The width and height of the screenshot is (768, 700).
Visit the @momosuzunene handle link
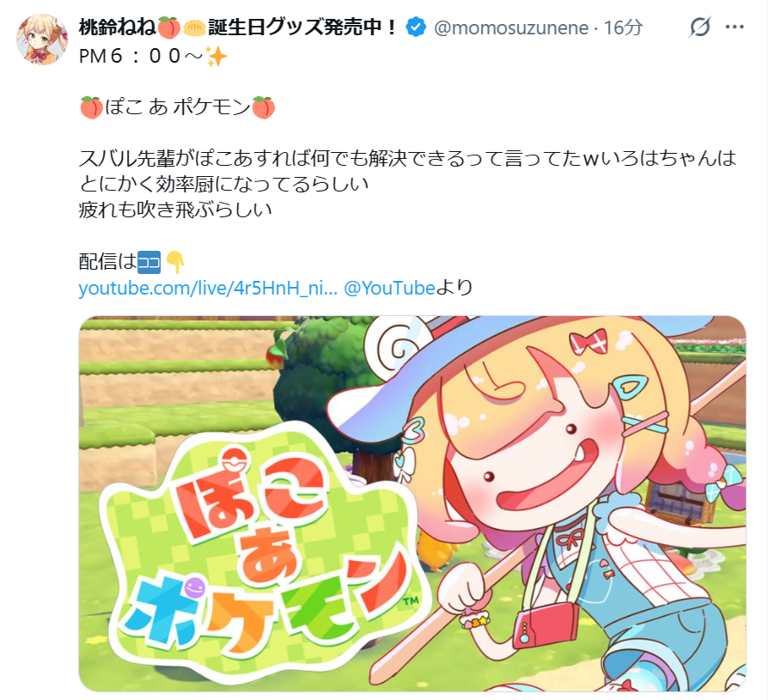(x=511, y=28)
